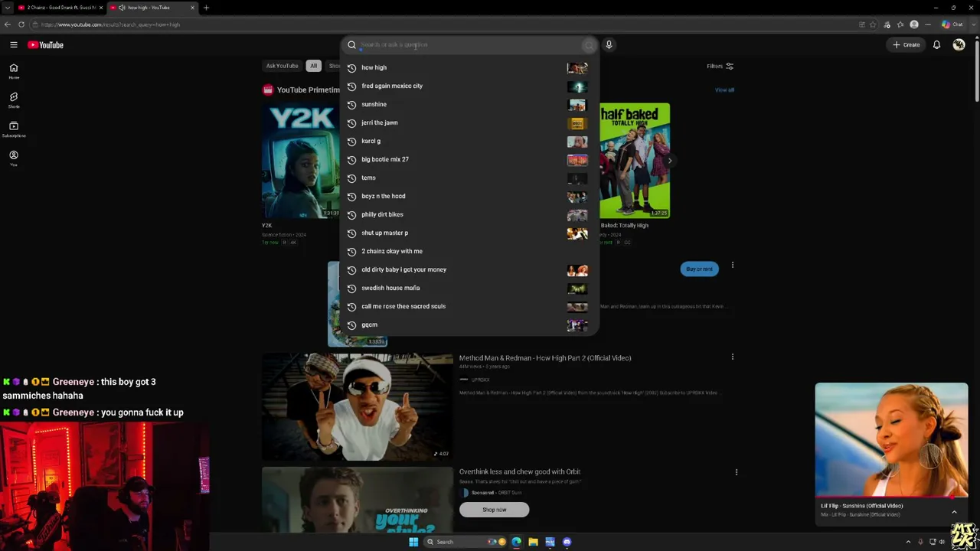The height and width of the screenshot is (551, 980).
Task: Choose '2 chainz okay with me' suggestion
Action: (x=469, y=251)
